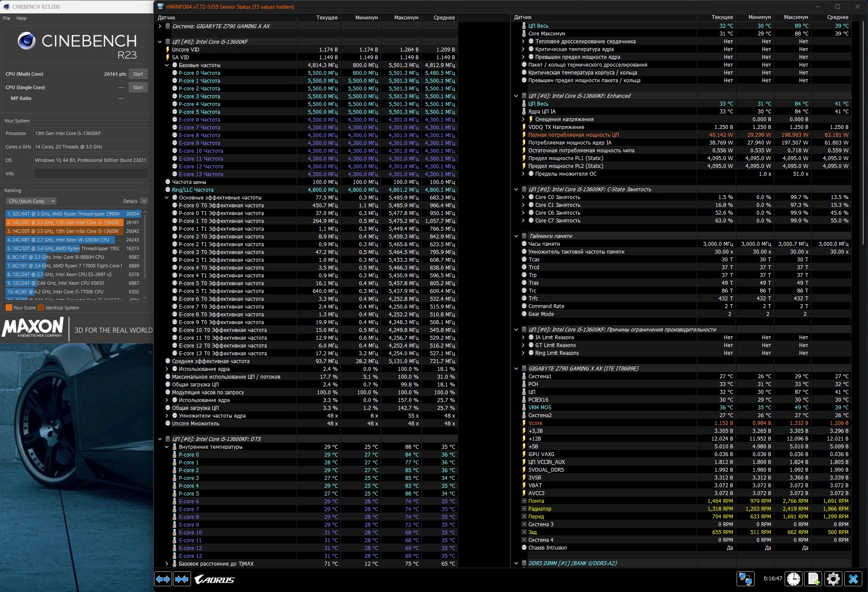Collapse the ЦП [#0] Intel Core i5-13600KF tree

pos(160,42)
